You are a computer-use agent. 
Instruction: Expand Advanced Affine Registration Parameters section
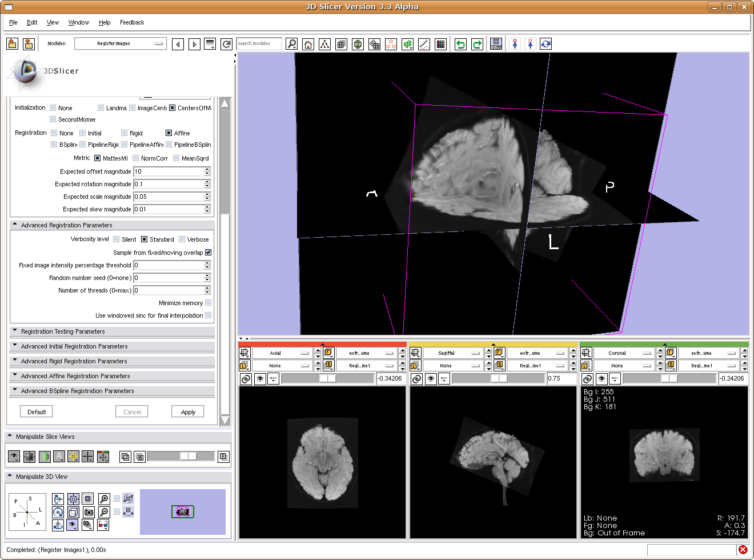tap(75, 376)
